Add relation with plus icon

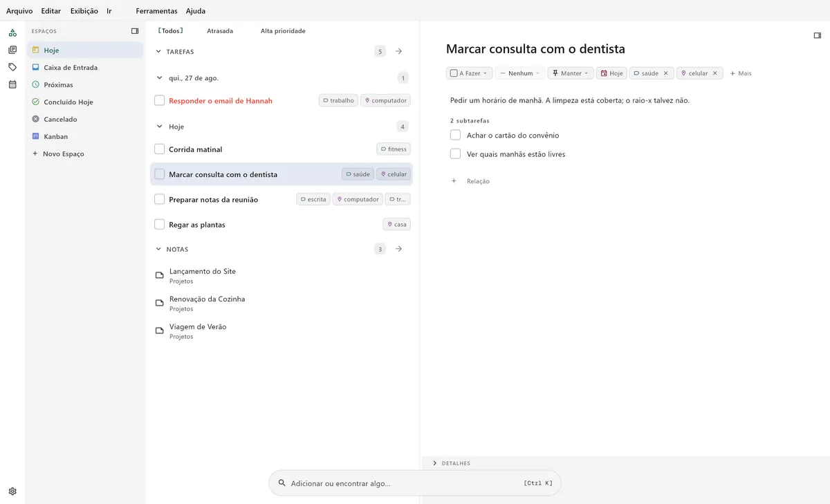tap(454, 181)
